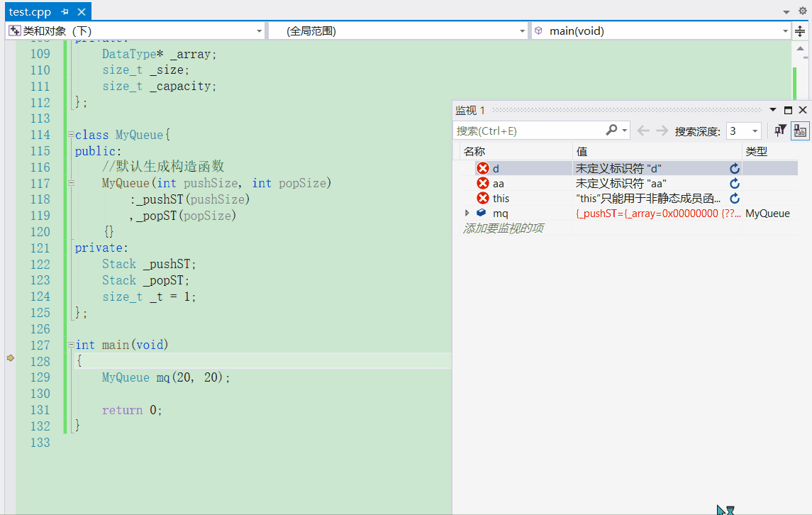Close the test.cpp tab
Viewport: 812px width, 515px height.
(x=82, y=11)
